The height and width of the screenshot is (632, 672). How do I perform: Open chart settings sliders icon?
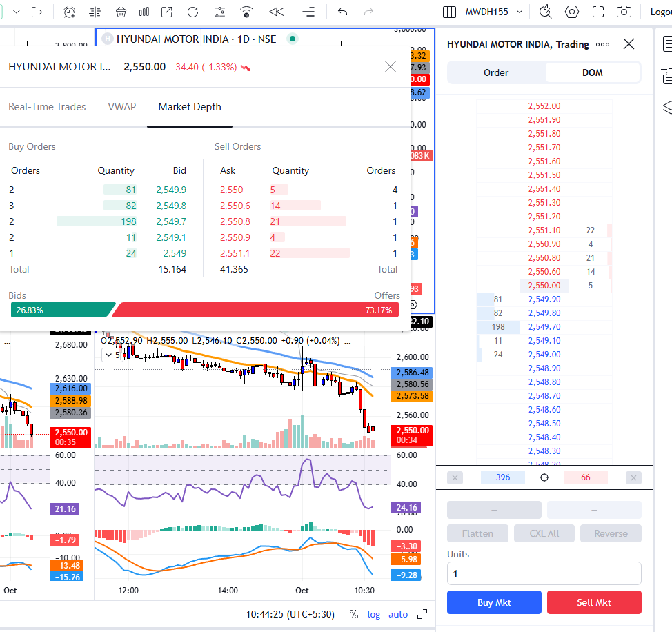click(x=220, y=12)
